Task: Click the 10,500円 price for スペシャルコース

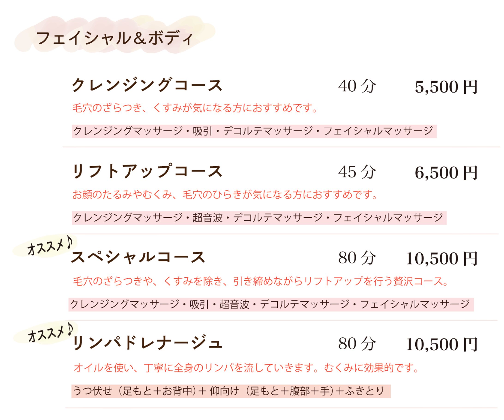Action: 442,259
